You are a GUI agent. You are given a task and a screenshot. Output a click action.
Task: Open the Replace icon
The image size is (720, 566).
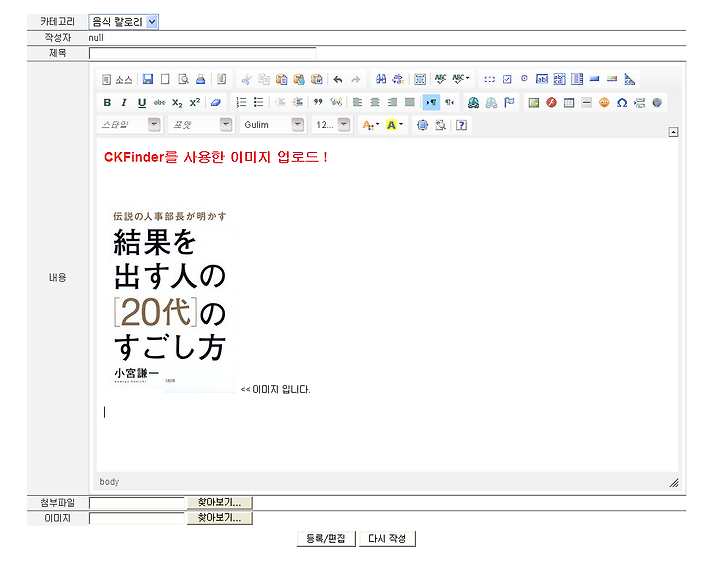(x=398, y=79)
